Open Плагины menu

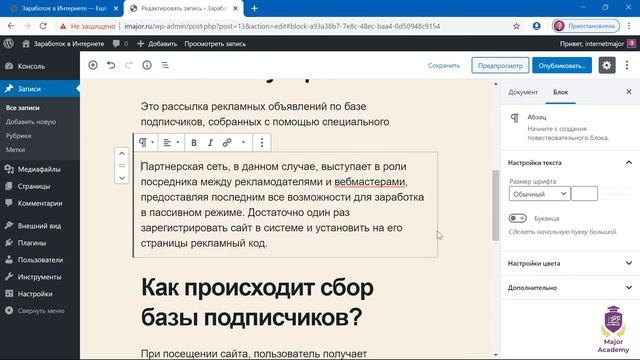40,243
